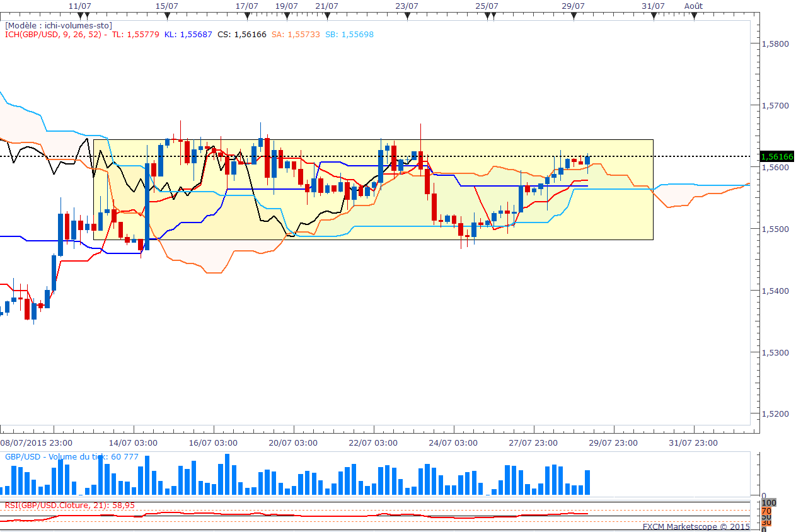Click the 1,5800 level on price axis
The width and height of the screenshot is (796, 532).
(x=775, y=44)
